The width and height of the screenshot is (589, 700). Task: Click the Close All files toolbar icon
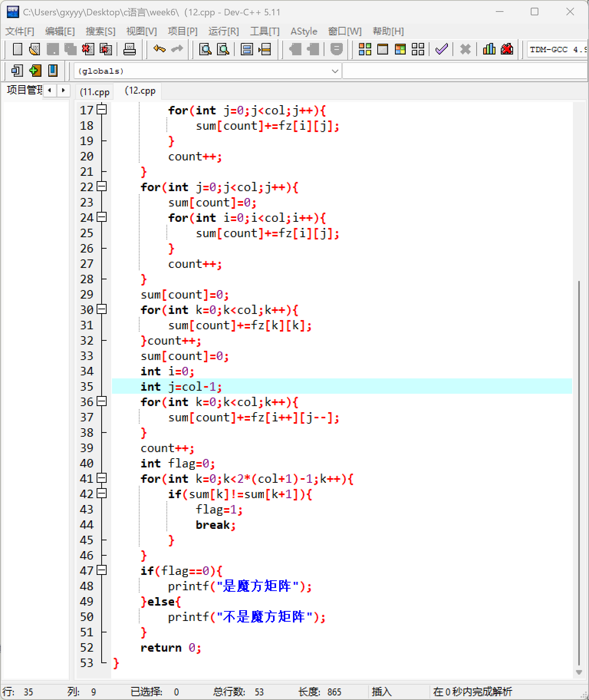pyautogui.click(x=105, y=49)
